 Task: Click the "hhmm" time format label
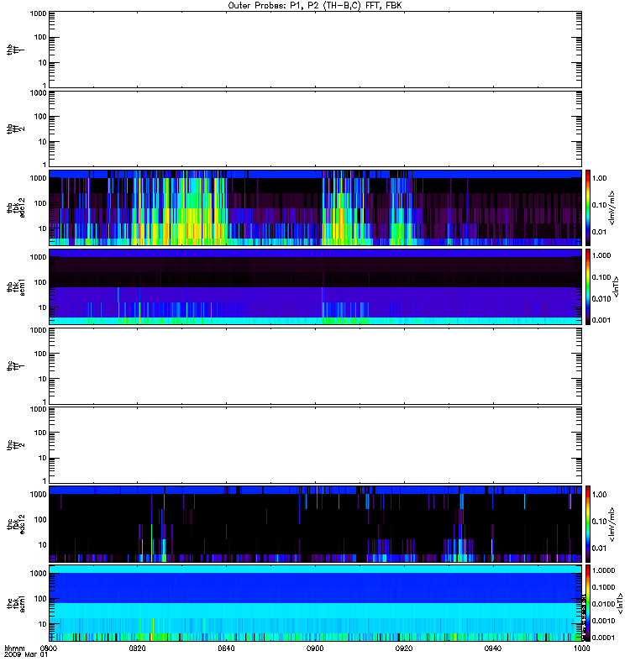[x=14, y=648]
